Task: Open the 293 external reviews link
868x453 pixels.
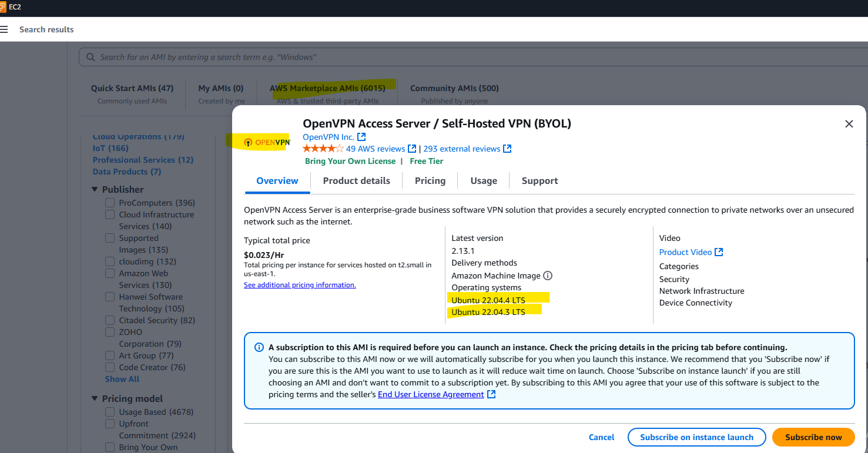Action: 462,149
